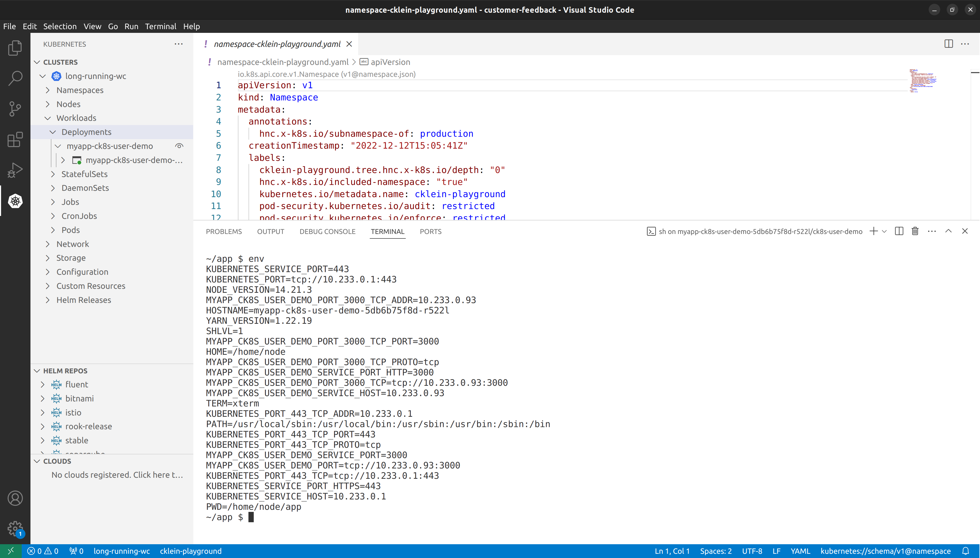The image size is (980, 558).
Task: Expand the StatefulSets node
Action: pos(52,174)
